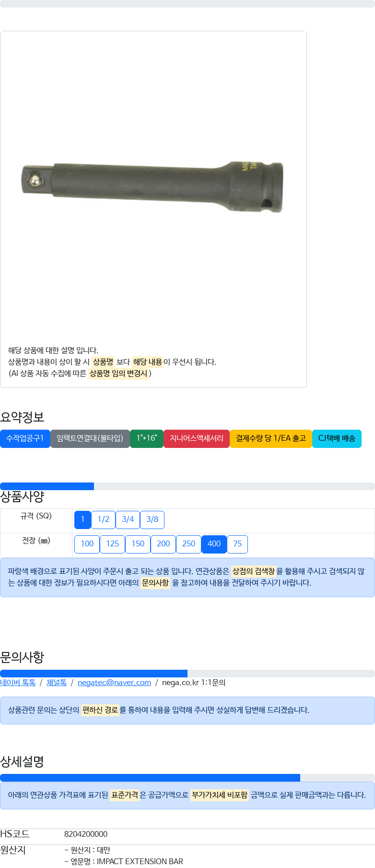Pick the 125 mm length option
375x868 pixels.
pos(113,544)
